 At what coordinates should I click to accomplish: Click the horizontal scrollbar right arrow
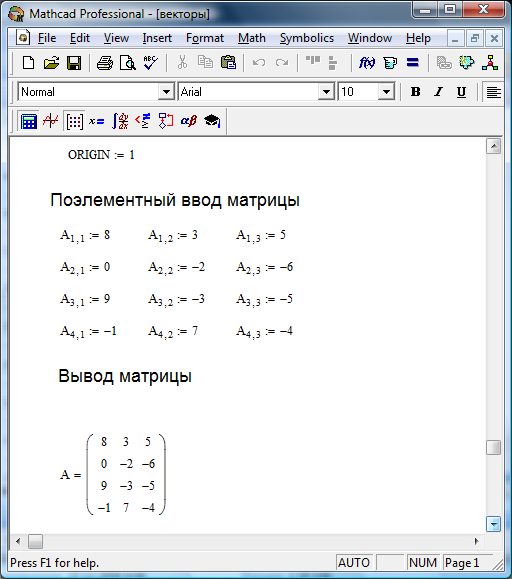[476, 542]
